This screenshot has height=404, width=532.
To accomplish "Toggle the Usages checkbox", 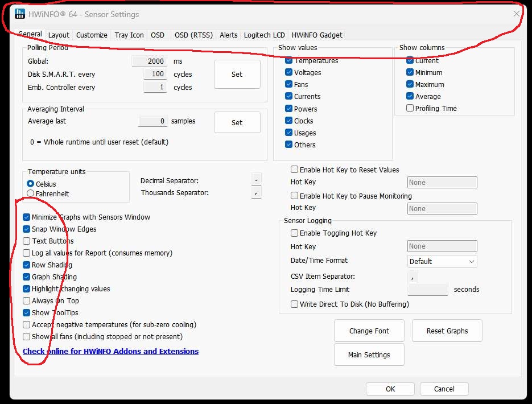I will point(288,133).
